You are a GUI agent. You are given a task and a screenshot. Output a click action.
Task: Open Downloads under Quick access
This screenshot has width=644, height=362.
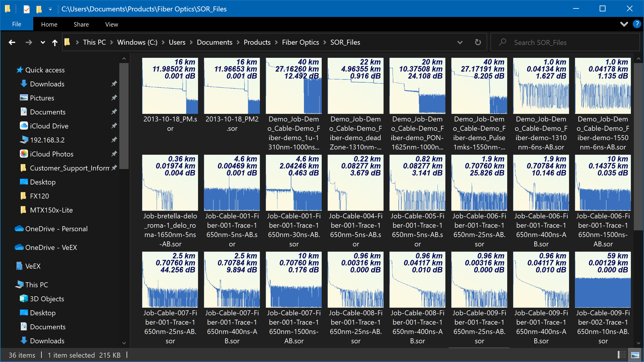pyautogui.click(x=47, y=84)
